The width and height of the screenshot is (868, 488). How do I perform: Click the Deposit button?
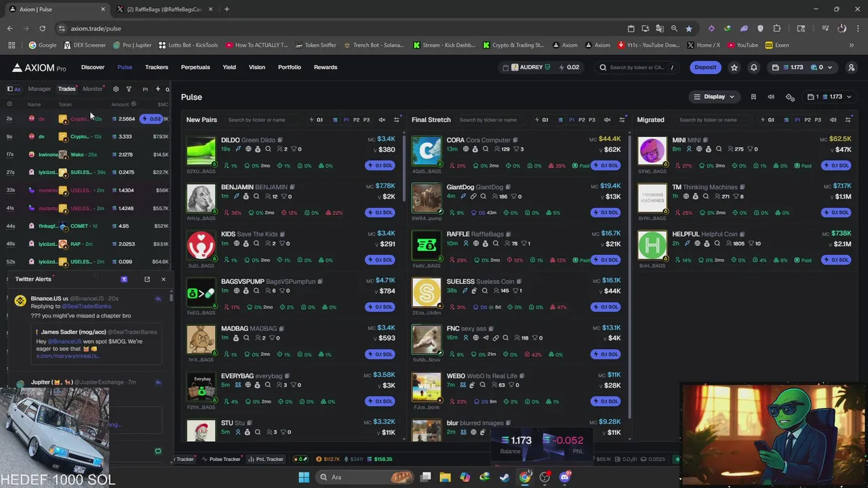click(x=705, y=67)
